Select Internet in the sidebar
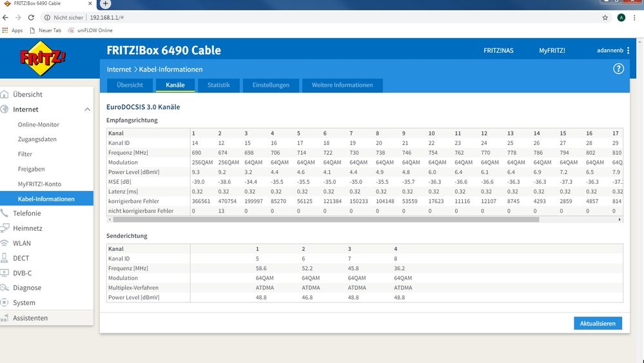Screen dimensions: 644x363 click(26, 110)
